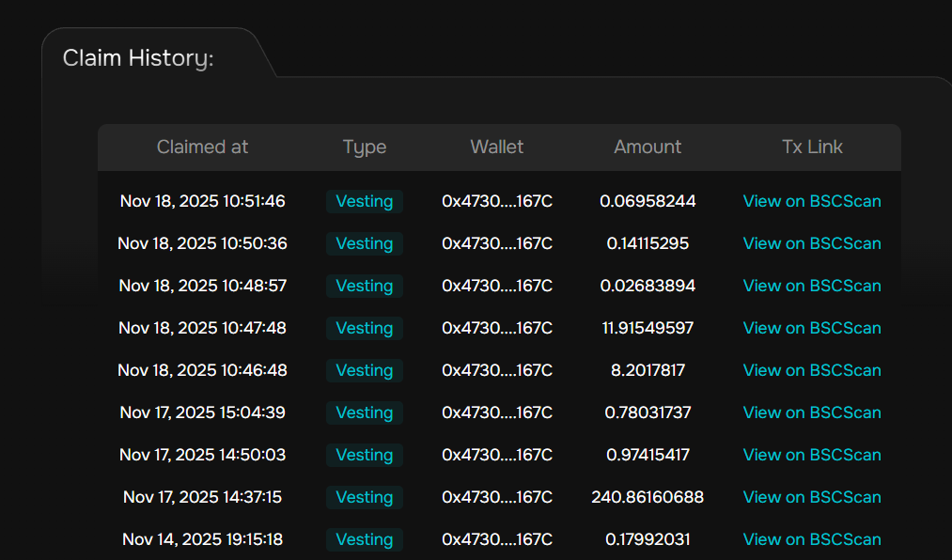The width and height of the screenshot is (952, 560).
Task: Open BSCScan link for 0.97415417 claim
Action: pos(812,455)
